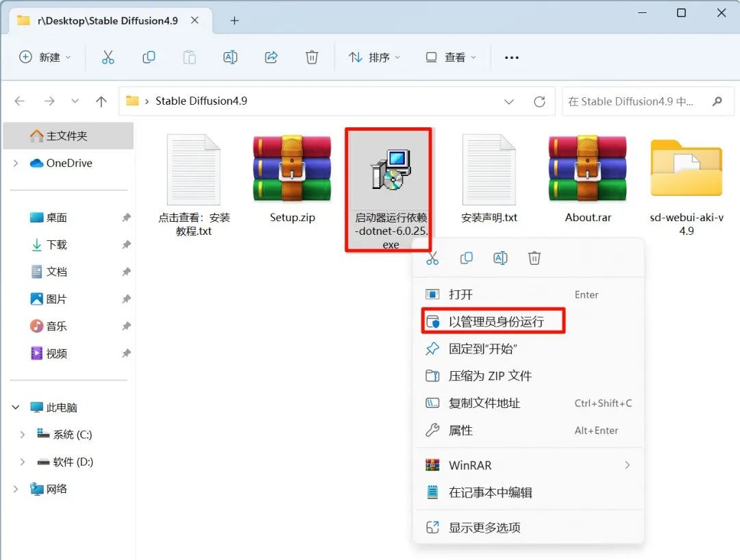Click the Cut icon in the toolbar
The height and width of the screenshot is (560, 740).
point(107,58)
